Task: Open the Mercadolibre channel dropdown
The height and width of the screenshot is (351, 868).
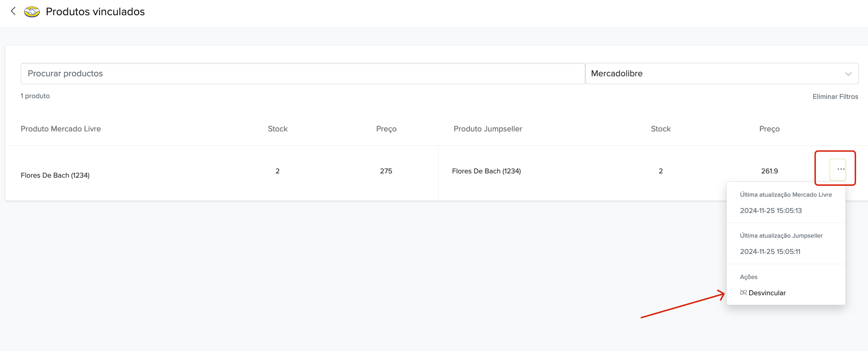Action: click(722, 73)
